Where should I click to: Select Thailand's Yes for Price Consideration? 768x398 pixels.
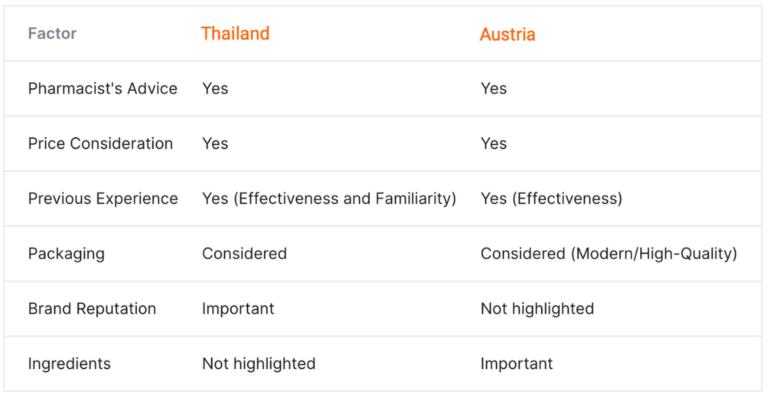tap(215, 143)
